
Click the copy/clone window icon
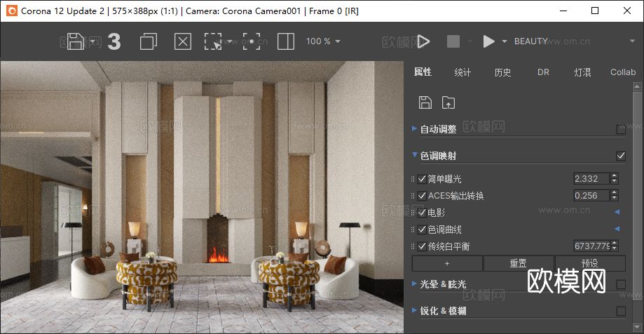coord(149,41)
